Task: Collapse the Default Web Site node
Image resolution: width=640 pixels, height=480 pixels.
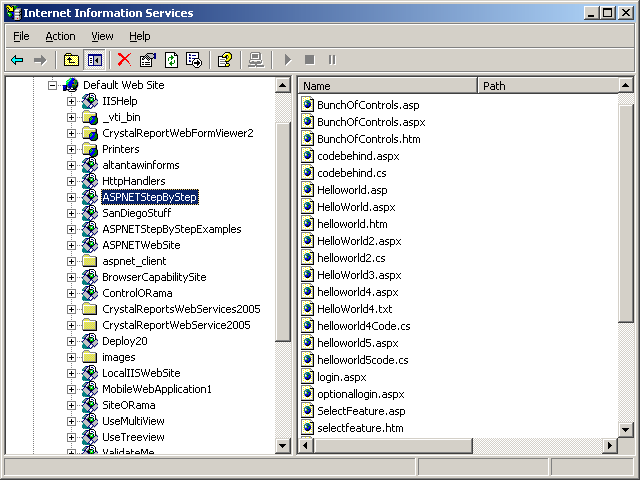Action: tap(53, 85)
